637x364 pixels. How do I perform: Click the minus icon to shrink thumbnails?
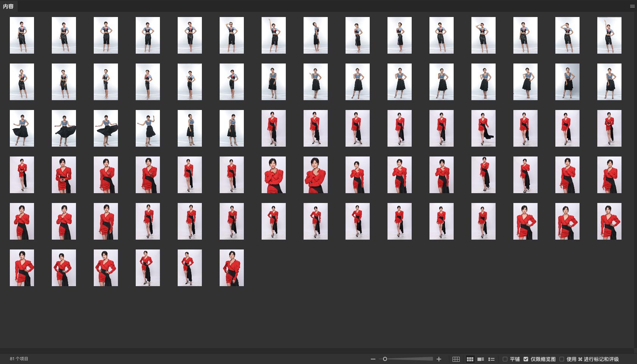point(373,359)
